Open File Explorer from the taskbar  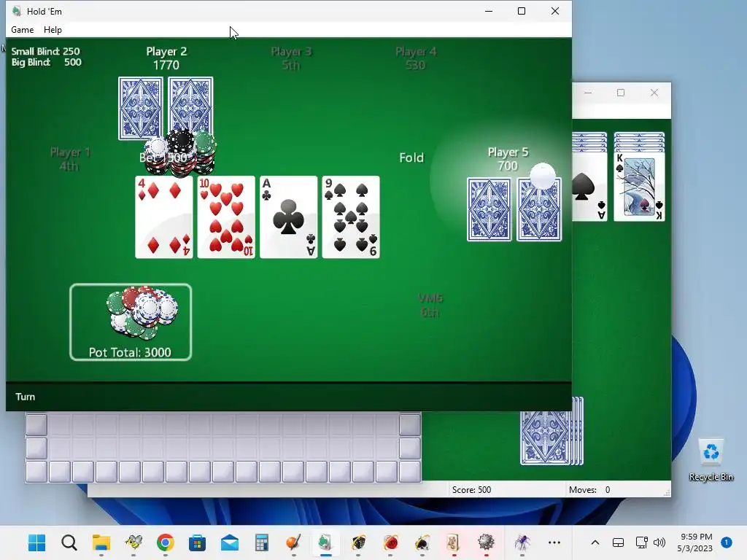click(101, 542)
